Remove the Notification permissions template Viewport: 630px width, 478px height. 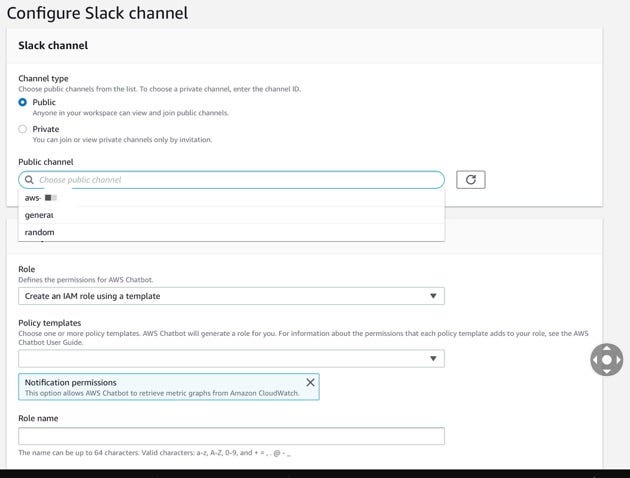point(310,382)
